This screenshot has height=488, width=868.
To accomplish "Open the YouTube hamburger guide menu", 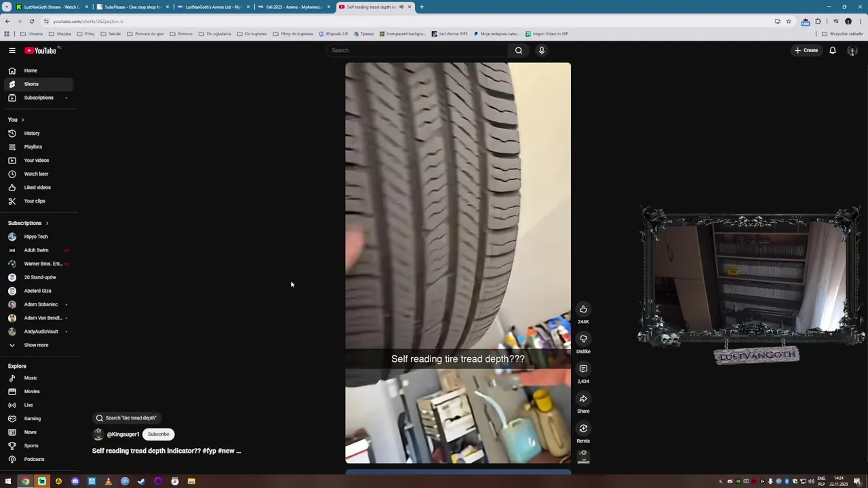I will pyautogui.click(x=12, y=50).
